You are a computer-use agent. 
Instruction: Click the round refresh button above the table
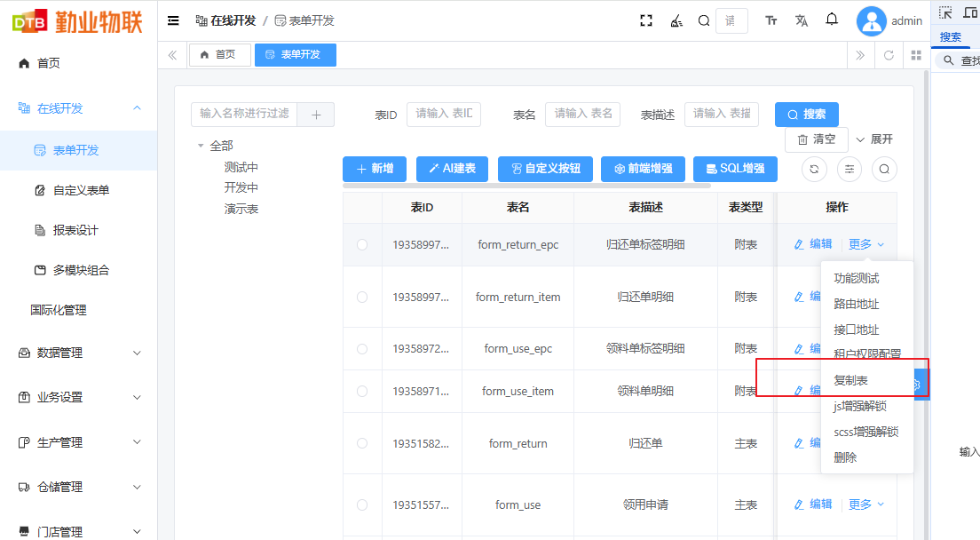814,169
